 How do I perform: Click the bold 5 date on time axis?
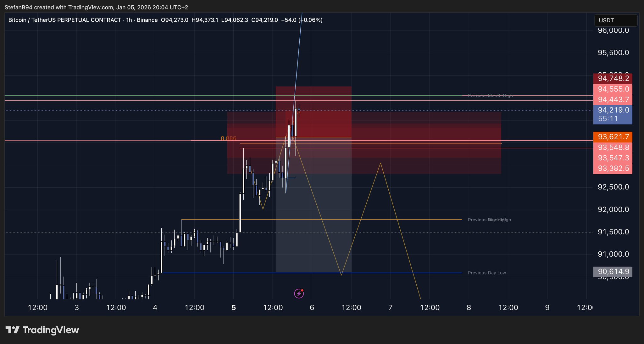[x=233, y=308]
